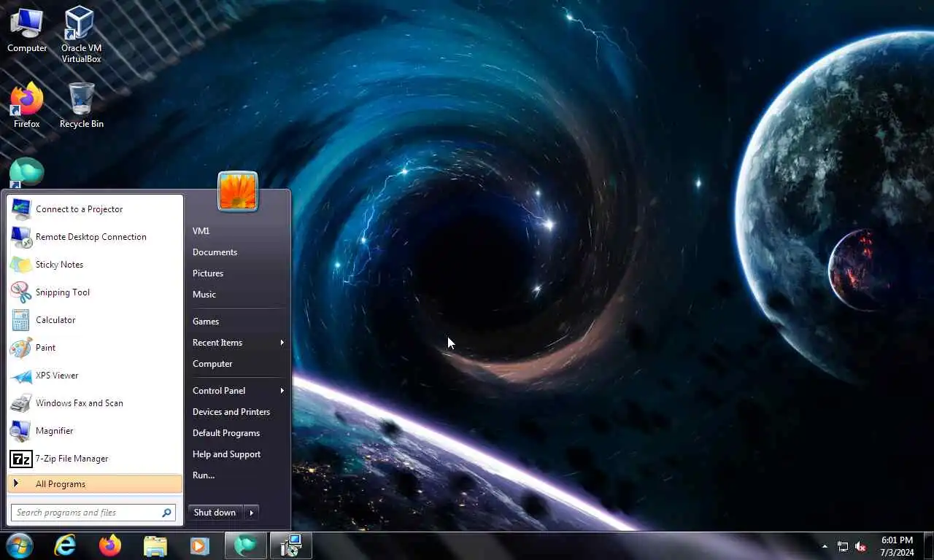
Task: Expand the Recent Items submenu arrow
Action: (x=282, y=343)
